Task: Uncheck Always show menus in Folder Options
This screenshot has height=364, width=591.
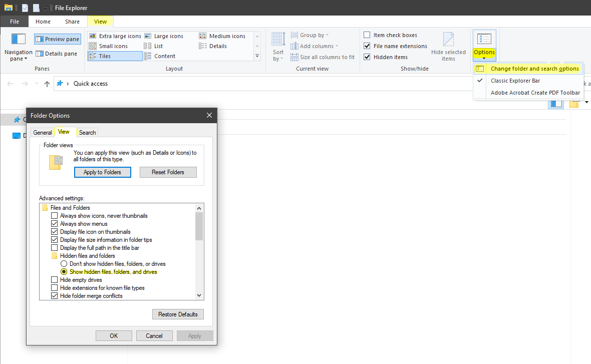Action: pos(54,223)
